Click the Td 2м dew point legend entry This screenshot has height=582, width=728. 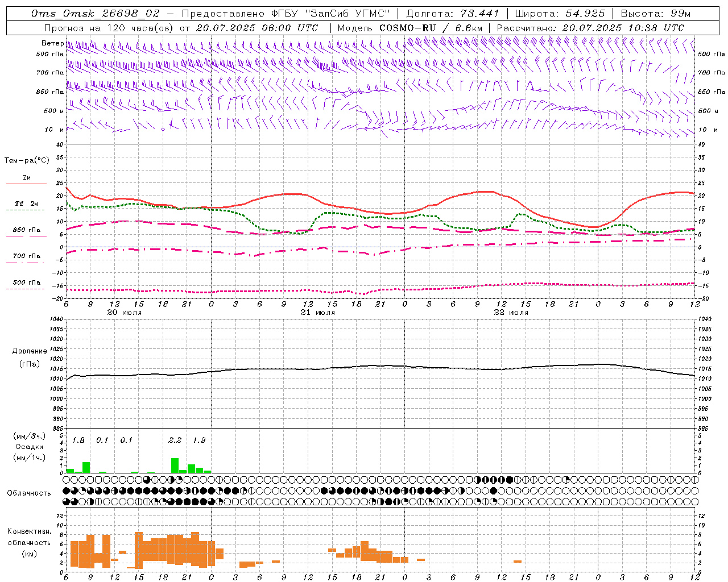(x=26, y=203)
